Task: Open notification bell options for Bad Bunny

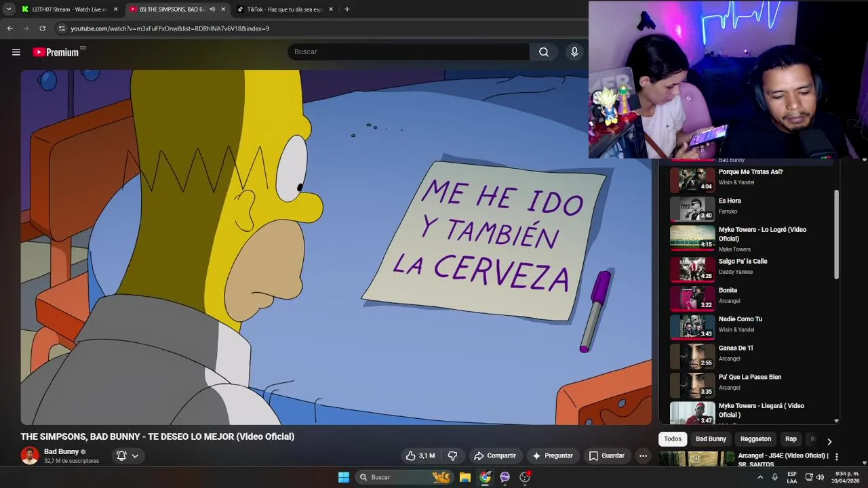Action: click(127, 455)
